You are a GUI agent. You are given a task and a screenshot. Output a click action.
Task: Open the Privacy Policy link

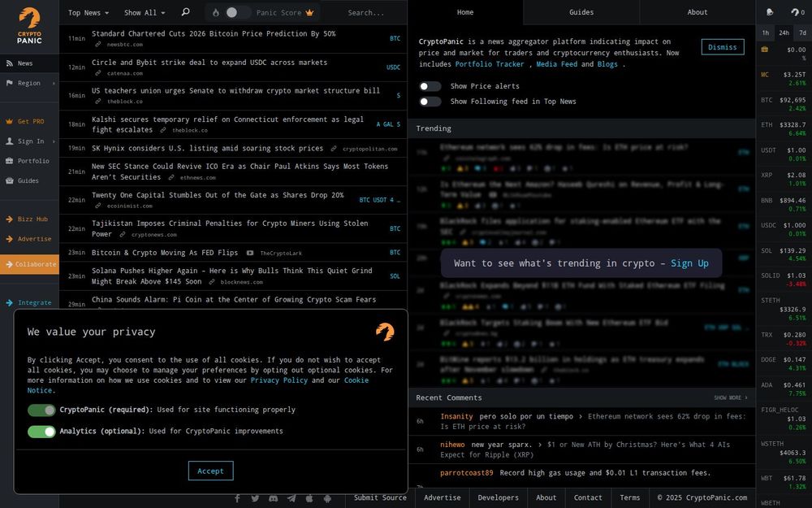coord(279,380)
